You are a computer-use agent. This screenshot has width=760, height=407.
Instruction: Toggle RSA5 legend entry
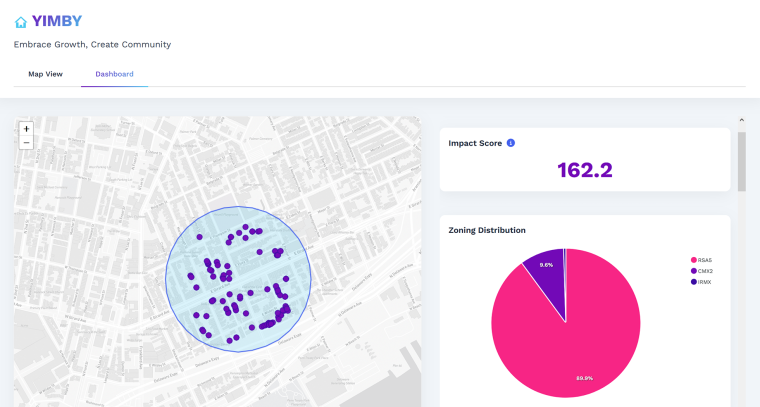click(x=701, y=260)
